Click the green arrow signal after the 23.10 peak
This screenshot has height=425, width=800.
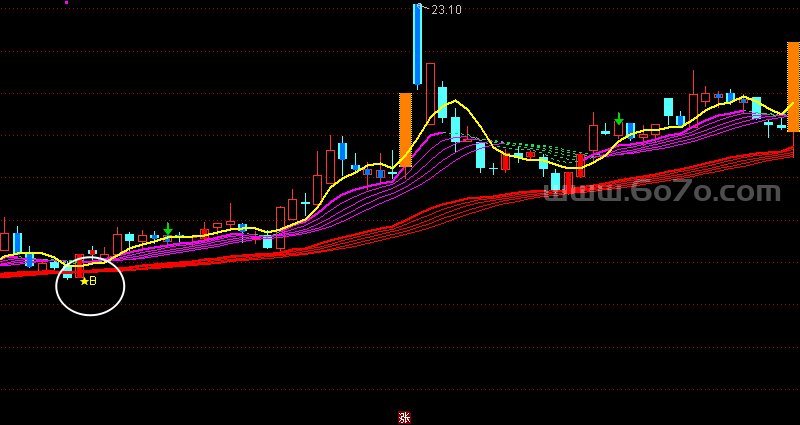click(x=619, y=119)
